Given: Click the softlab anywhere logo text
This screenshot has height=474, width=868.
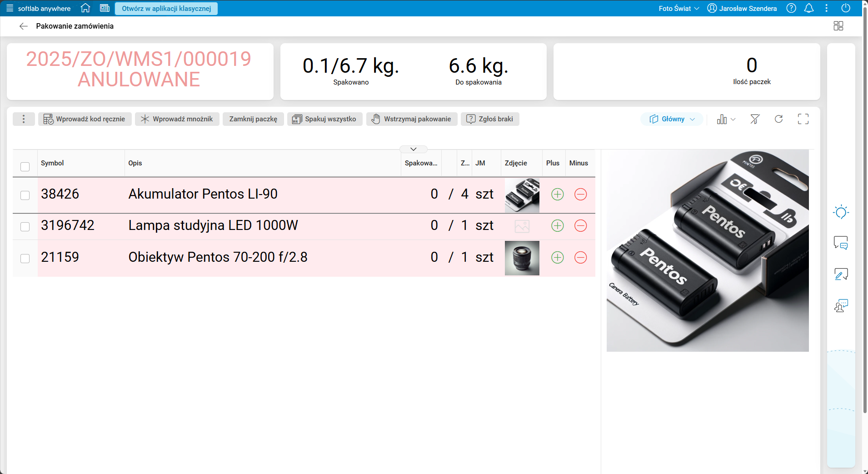Looking at the screenshot, I should click(44, 8).
